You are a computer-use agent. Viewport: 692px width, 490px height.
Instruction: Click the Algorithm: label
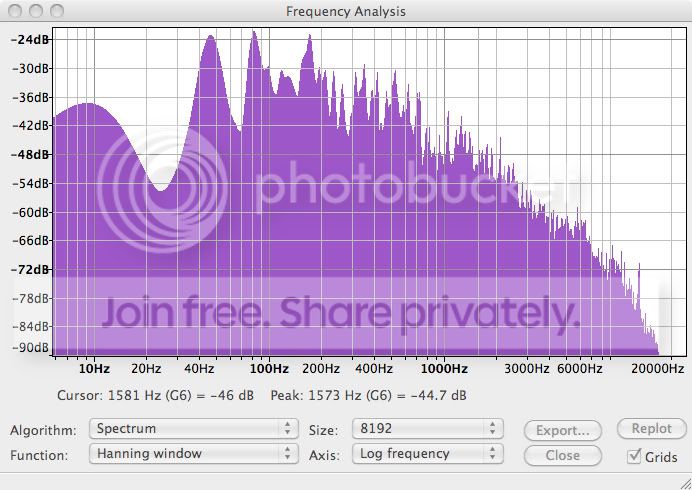click(43, 430)
